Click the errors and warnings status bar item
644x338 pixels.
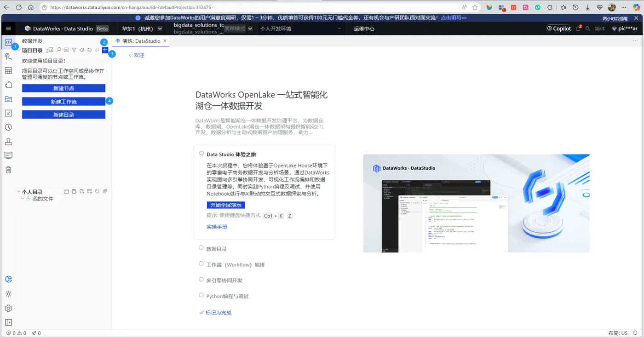click(x=16, y=333)
